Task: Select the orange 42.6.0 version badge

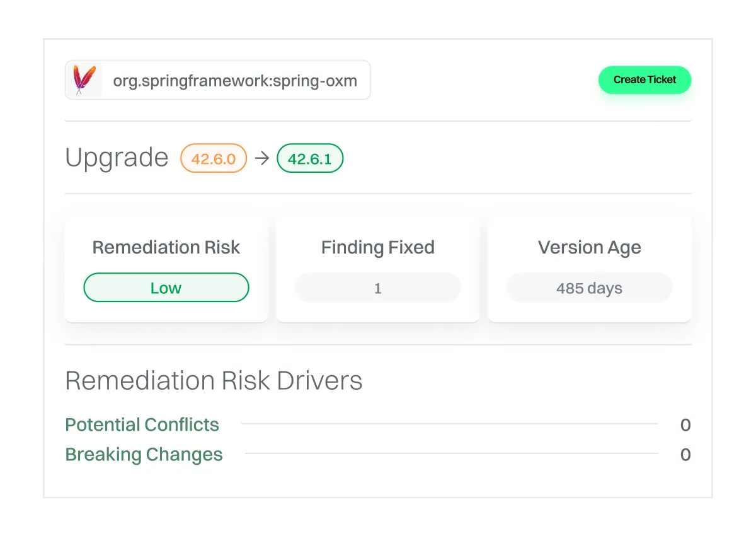Action: tap(213, 158)
